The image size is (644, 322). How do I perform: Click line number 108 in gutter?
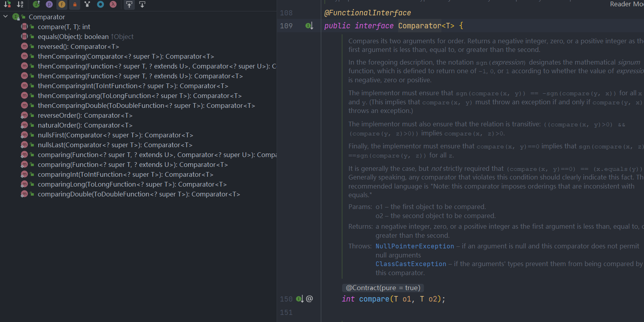point(286,13)
